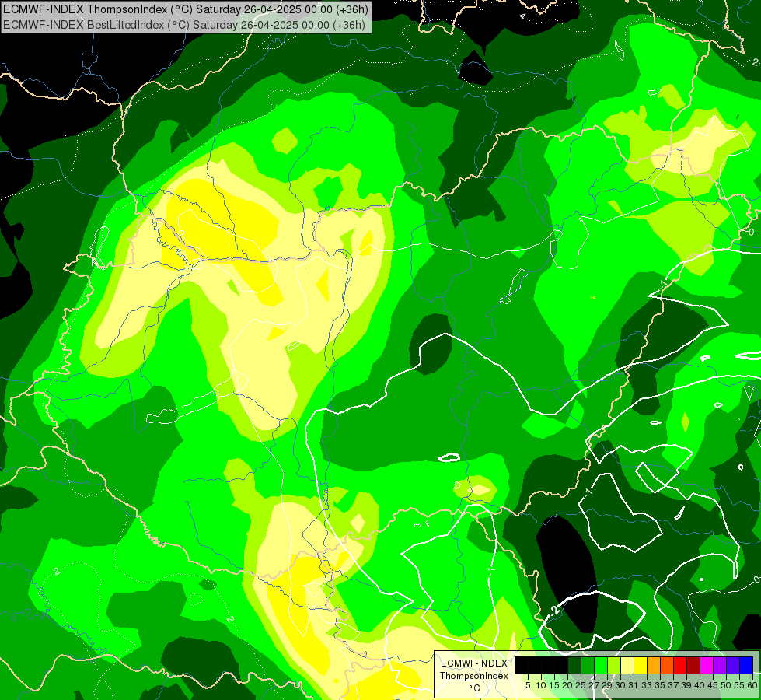Viewport: 761px width, 700px height.
Task: Click the '°C' unit label in legend
Action: [475, 688]
